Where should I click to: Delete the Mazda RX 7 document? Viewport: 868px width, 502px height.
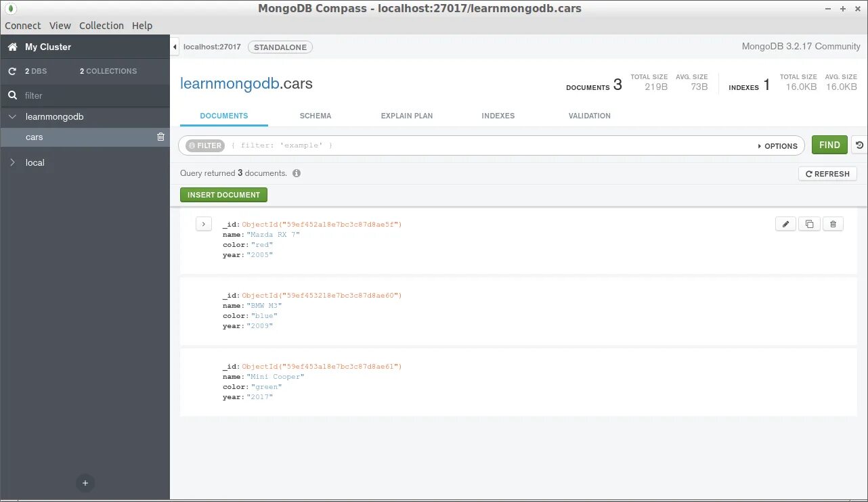click(x=833, y=224)
